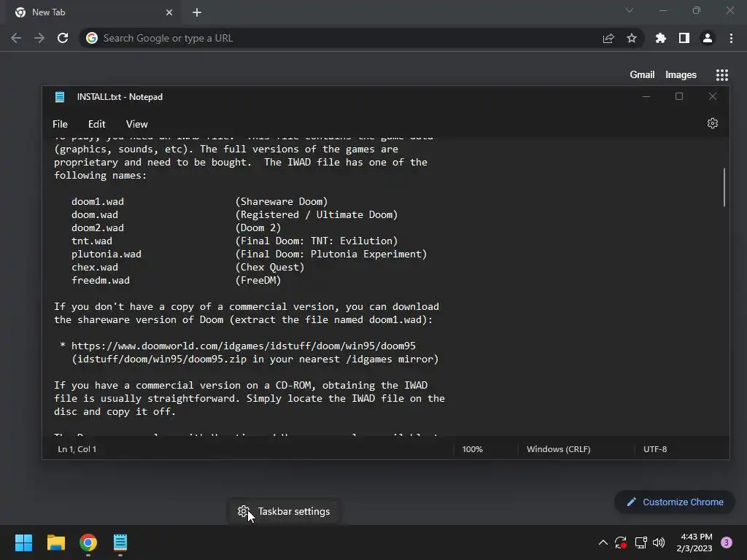
Task: Open Notepad View menu
Action: pos(136,124)
